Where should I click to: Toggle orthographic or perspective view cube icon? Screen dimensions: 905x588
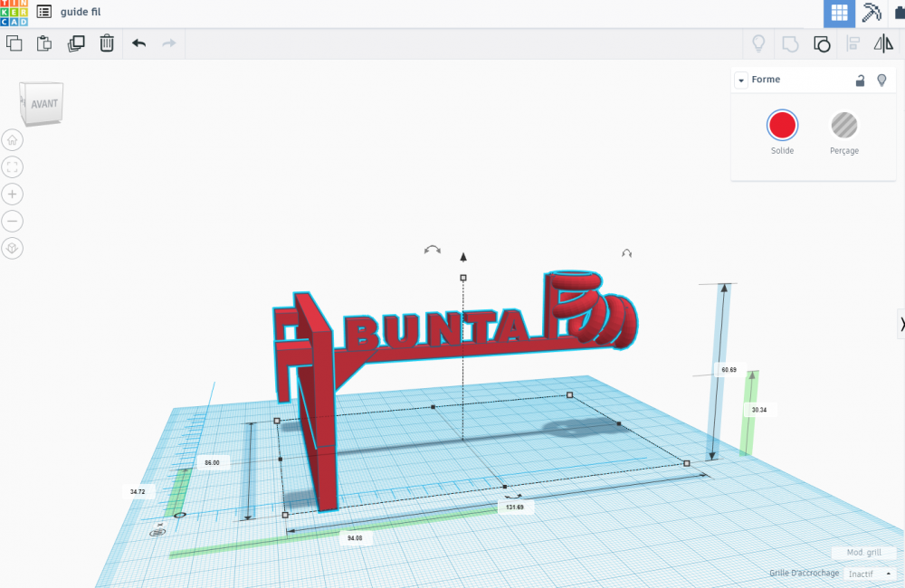12,248
